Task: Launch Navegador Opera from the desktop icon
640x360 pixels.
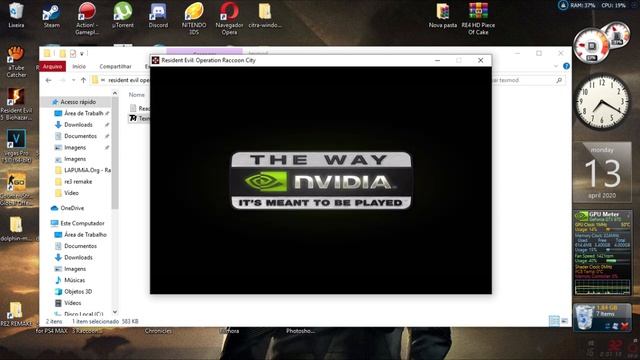Action: click(x=229, y=18)
